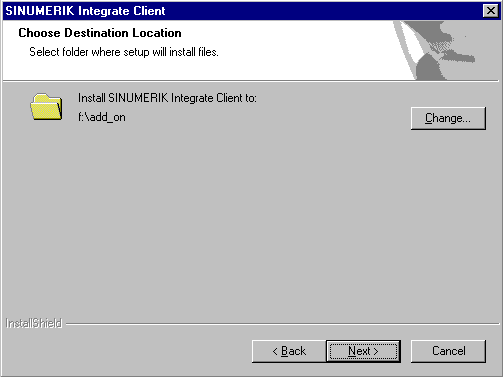Click the Choose Destination Location heading
This screenshot has height=377, width=503.
point(100,33)
